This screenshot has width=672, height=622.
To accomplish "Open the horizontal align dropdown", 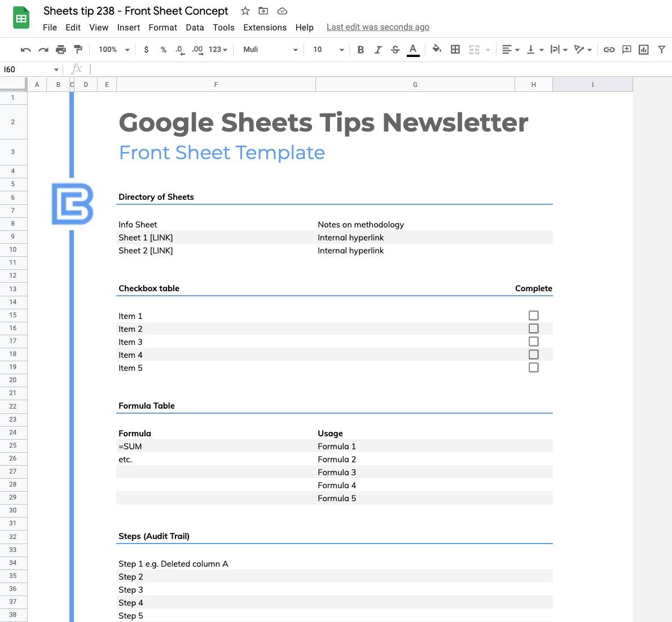I will (511, 50).
